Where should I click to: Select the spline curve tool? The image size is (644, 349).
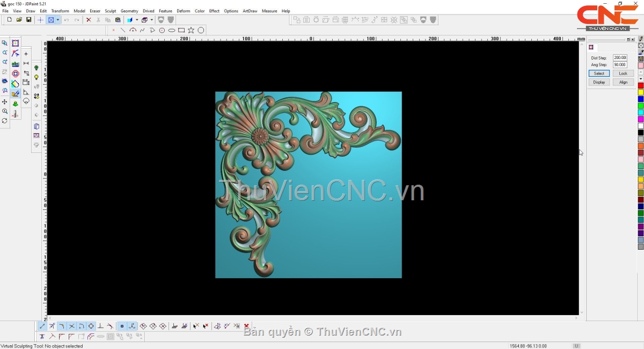click(x=142, y=30)
